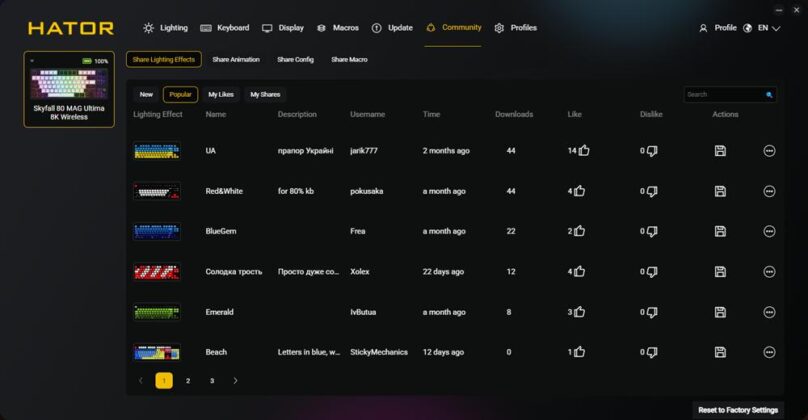The width and height of the screenshot is (808, 420).
Task: Click Reset to Factory Settings
Action: tap(738, 410)
